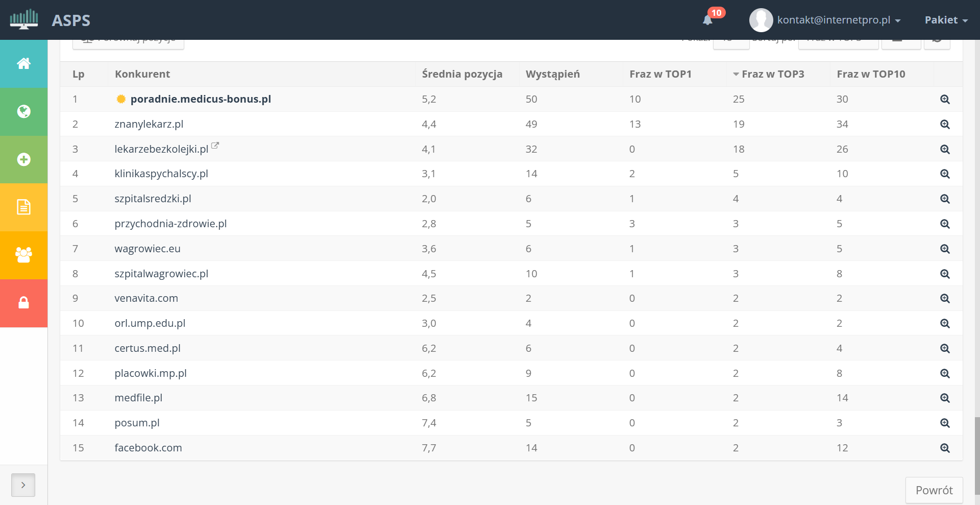Open the document reports sidebar icon
The image size is (980, 505).
[23, 207]
